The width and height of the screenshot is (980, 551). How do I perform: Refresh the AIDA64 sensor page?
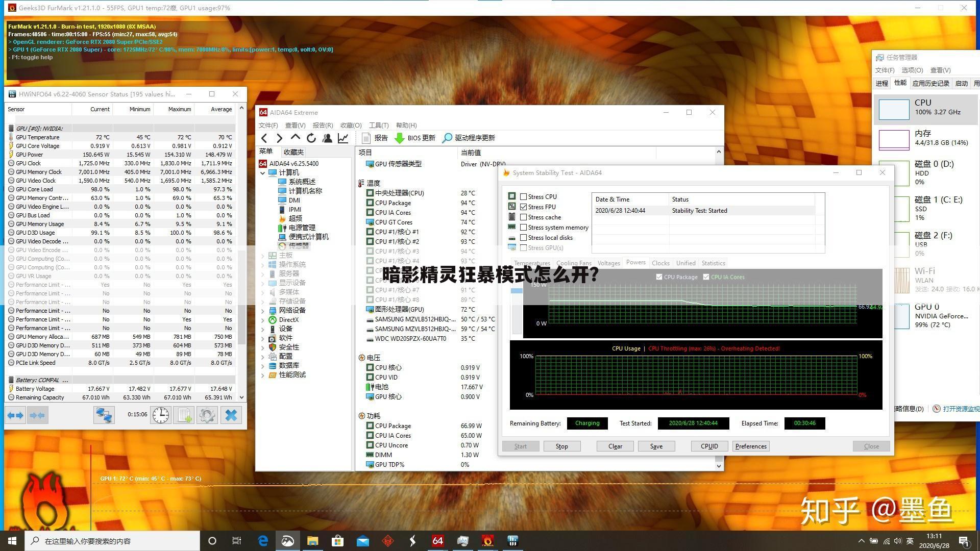pyautogui.click(x=311, y=138)
